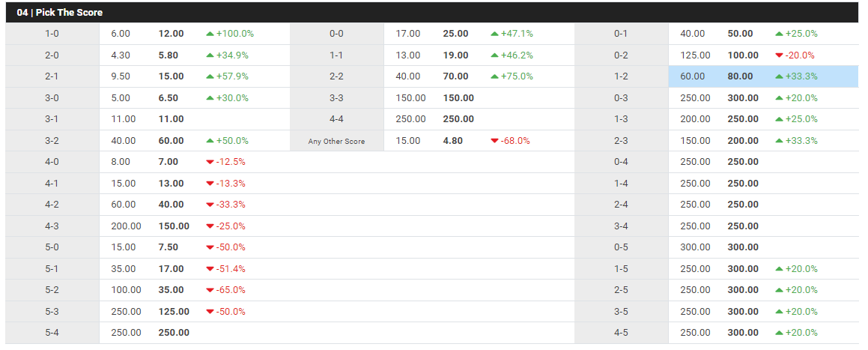Pick 2-3 score odds 200.00
Viewport: 868px width, 350px height.
click(743, 141)
